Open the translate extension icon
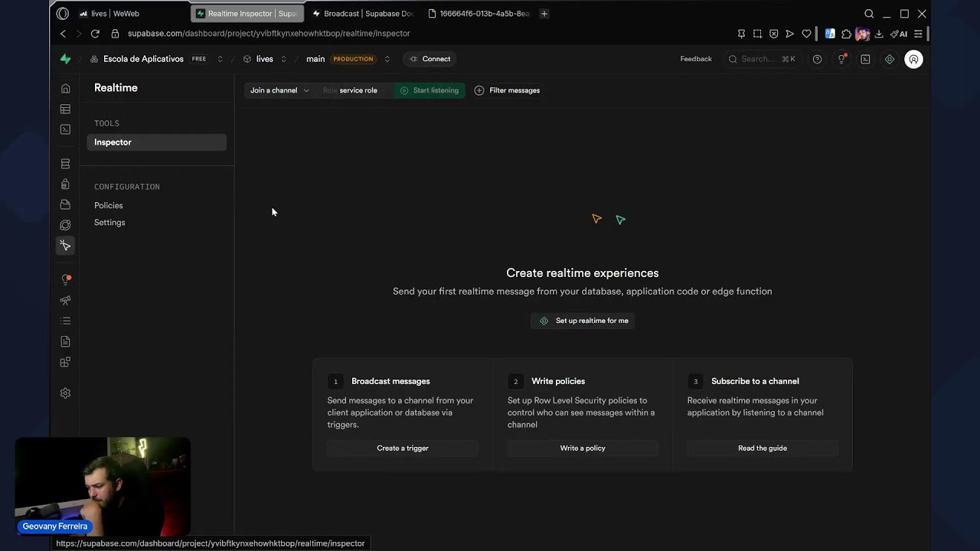980x551 pixels. tap(830, 34)
